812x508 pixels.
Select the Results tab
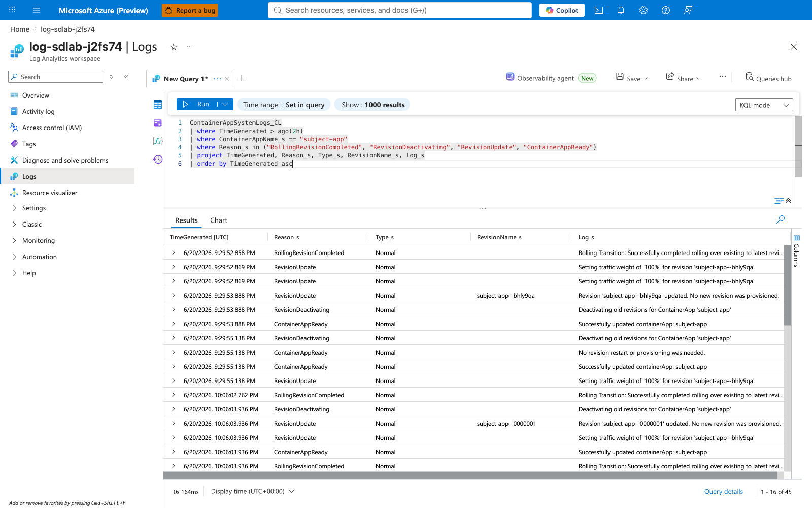click(x=186, y=220)
